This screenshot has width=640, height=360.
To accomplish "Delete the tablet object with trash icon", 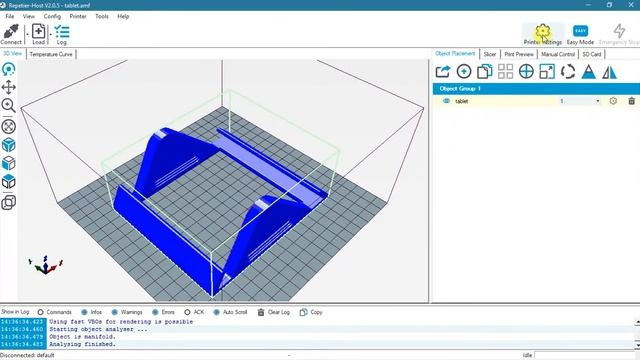I will 631,101.
